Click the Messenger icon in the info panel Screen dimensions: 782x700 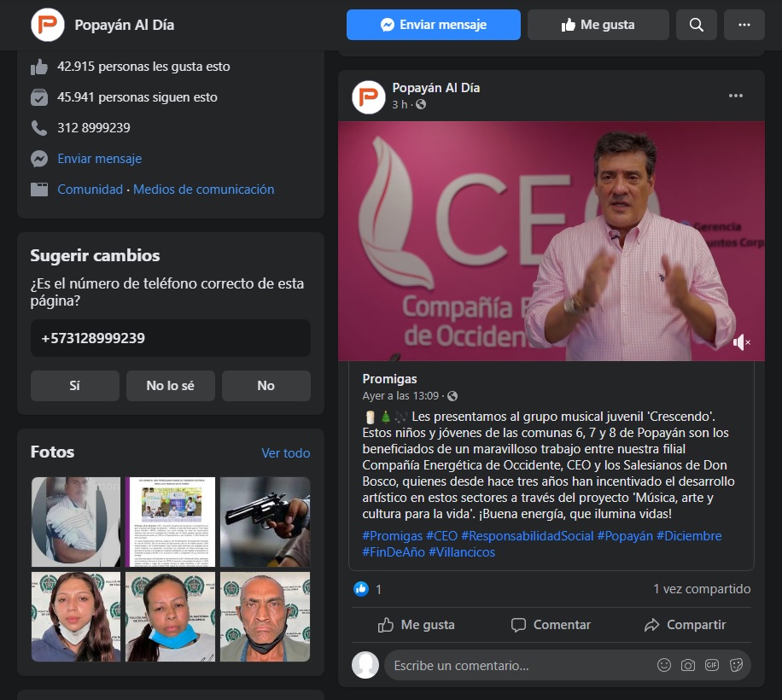click(x=39, y=159)
